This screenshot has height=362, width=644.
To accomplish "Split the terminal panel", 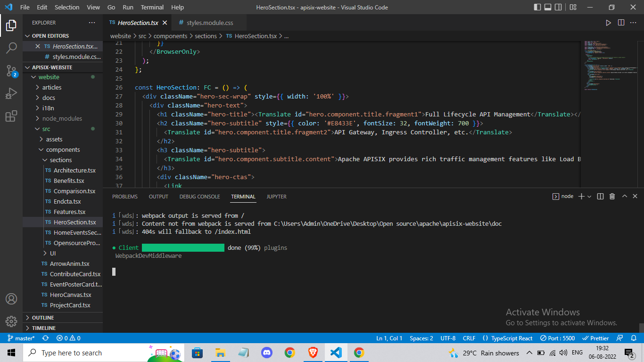I will tap(600, 197).
